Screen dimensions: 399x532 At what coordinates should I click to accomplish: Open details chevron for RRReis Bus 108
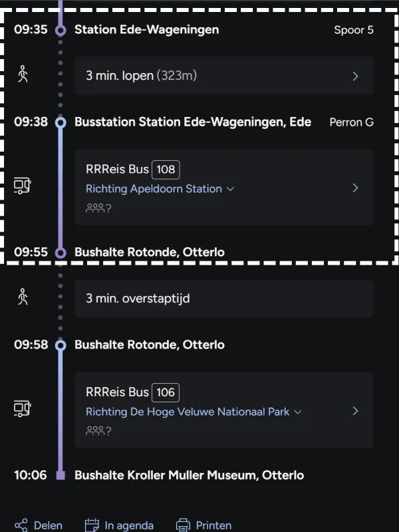coord(355,188)
